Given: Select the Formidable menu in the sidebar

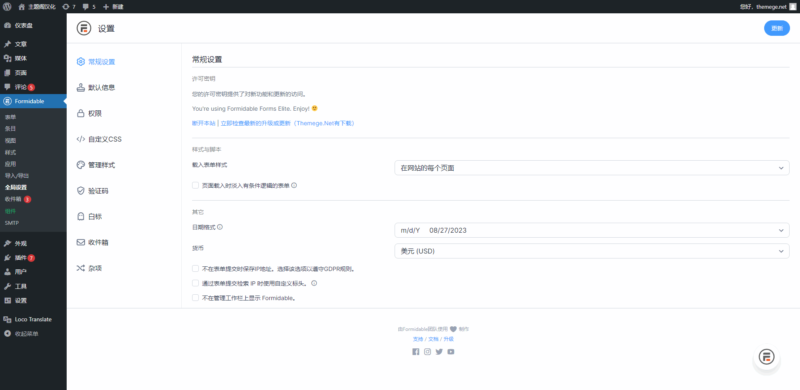Looking at the screenshot, I should tap(33, 101).
